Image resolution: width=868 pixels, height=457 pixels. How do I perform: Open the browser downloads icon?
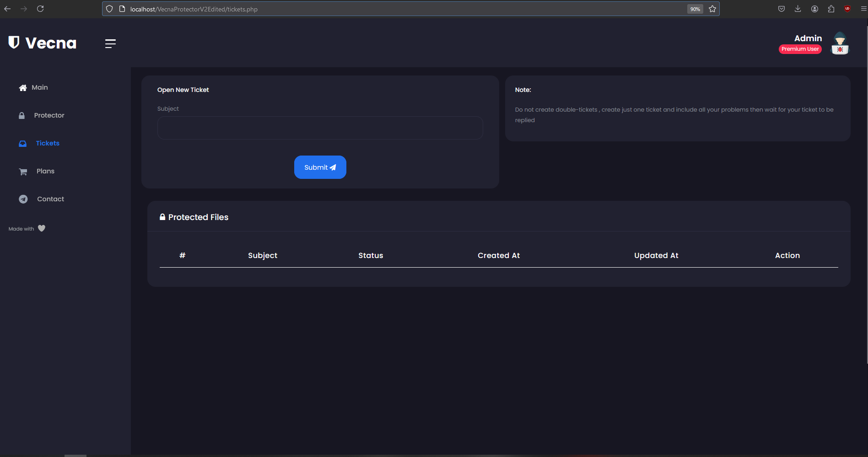[x=798, y=9]
